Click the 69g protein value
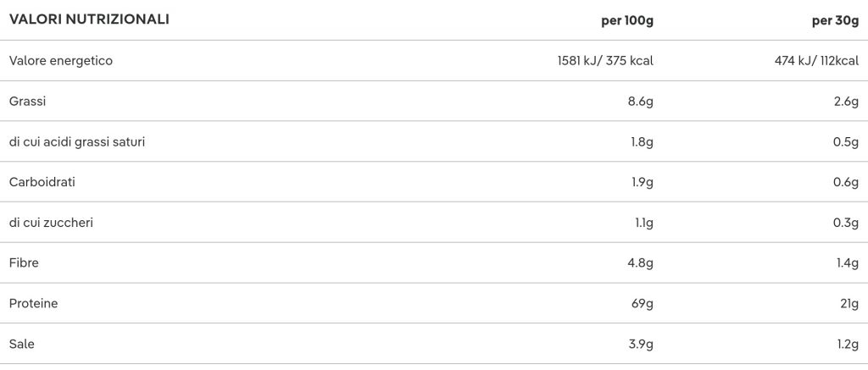The width and height of the screenshot is (868, 370). pos(644,304)
